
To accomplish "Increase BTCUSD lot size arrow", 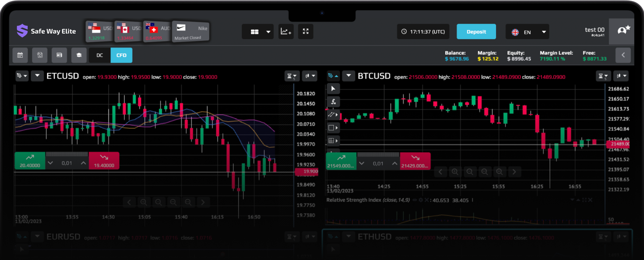I will (394, 164).
